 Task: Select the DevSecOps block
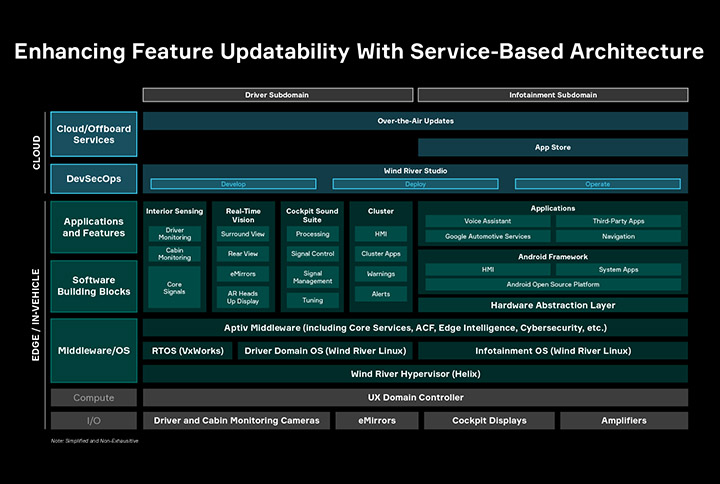point(94,179)
